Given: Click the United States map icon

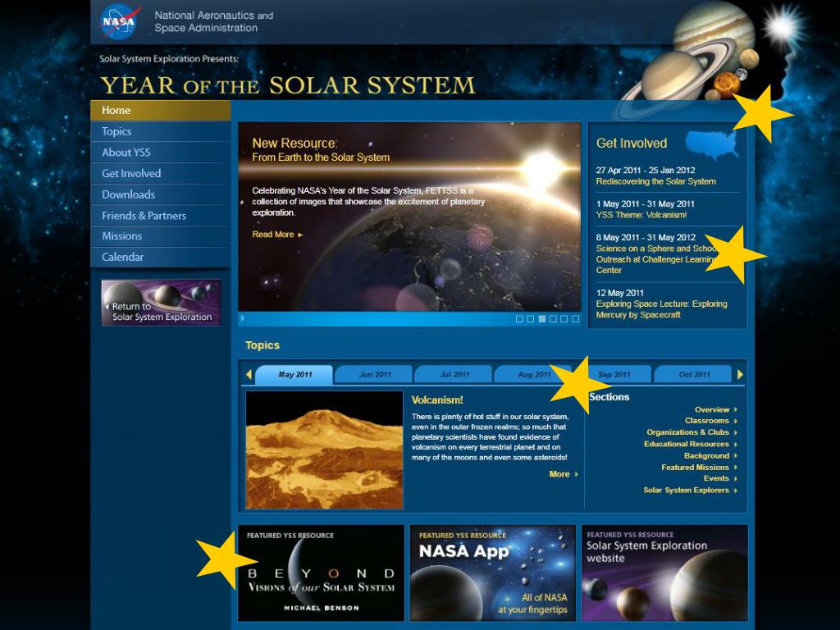Looking at the screenshot, I should pyautogui.click(x=711, y=144).
